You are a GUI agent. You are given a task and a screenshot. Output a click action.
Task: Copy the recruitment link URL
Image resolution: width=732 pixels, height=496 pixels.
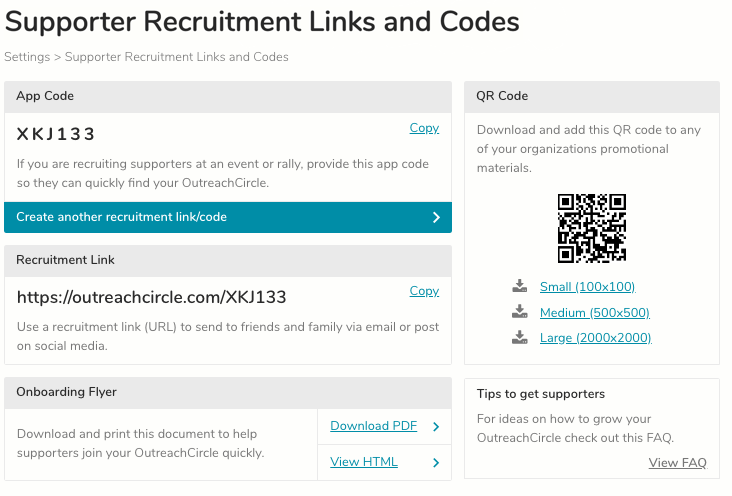[424, 291]
